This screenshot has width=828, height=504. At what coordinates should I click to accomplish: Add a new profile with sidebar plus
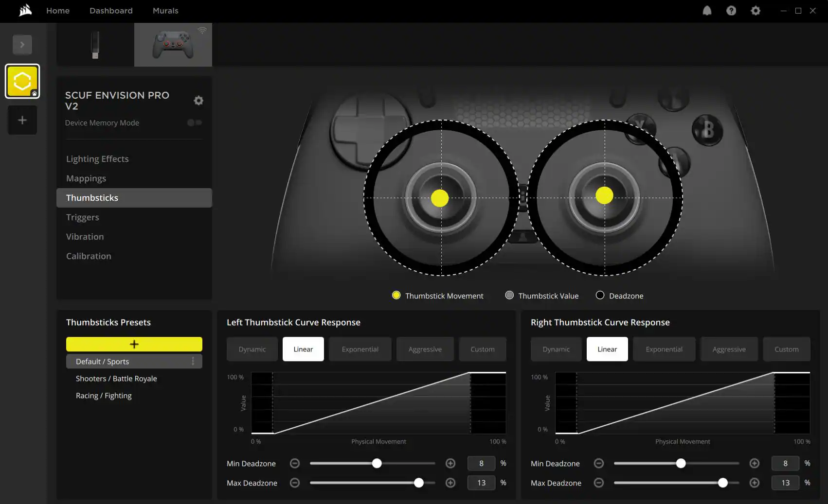[22, 120]
